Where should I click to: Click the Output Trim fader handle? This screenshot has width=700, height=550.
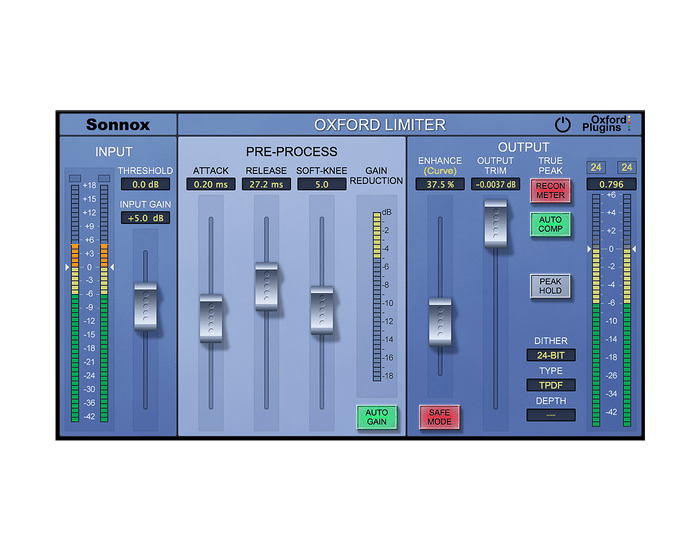(x=496, y=223)
